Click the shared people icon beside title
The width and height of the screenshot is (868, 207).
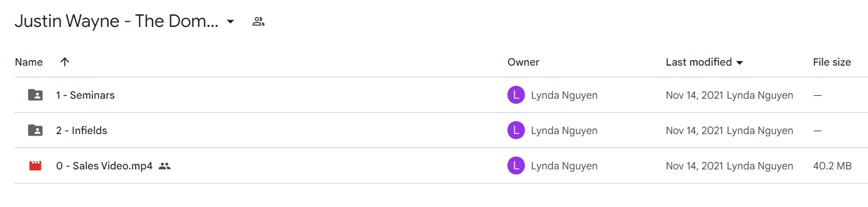[258, 22]
